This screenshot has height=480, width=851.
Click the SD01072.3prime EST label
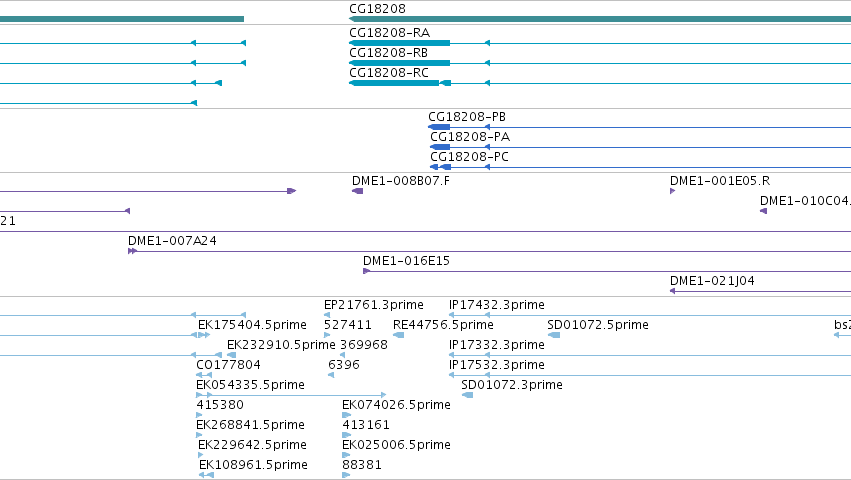click(x=512, y=385)
